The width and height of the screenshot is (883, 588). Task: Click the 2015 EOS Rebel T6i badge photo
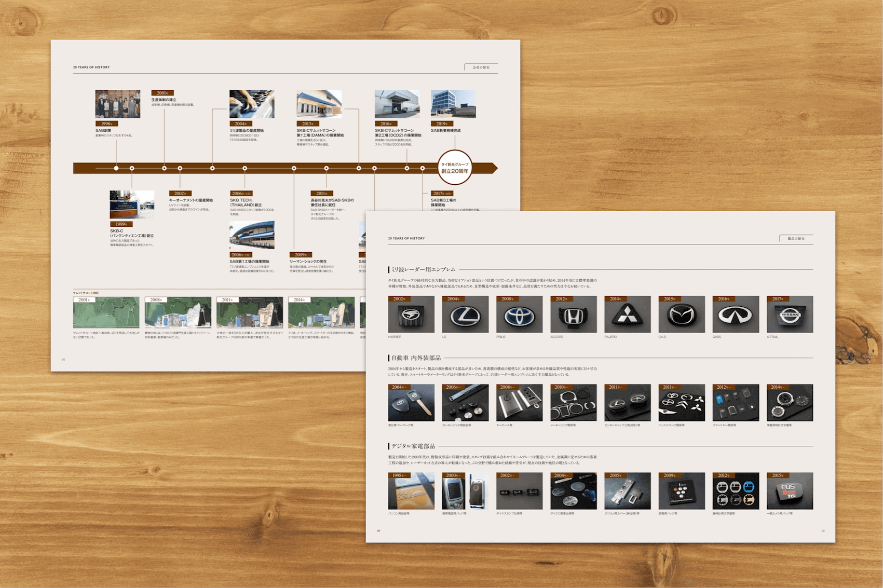pos(790,491)
